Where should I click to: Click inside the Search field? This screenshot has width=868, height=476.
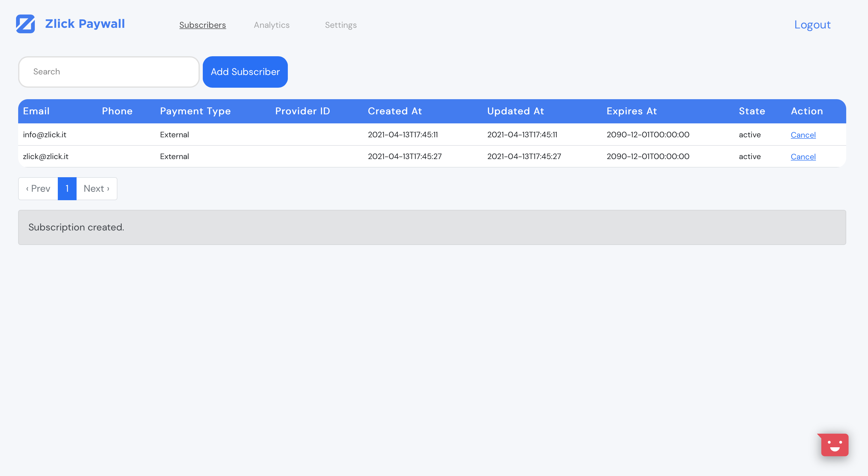click(x=108, y=72)
